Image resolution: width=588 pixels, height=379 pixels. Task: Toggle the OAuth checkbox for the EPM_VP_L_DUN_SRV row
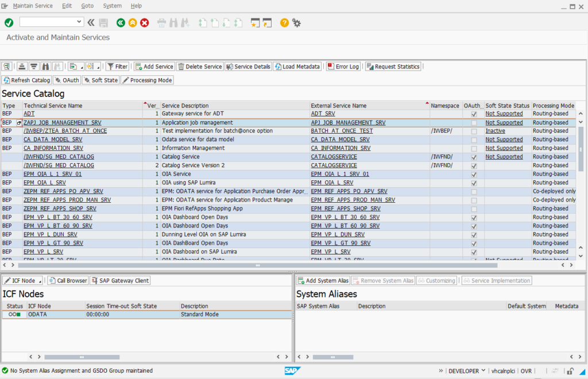474,235
